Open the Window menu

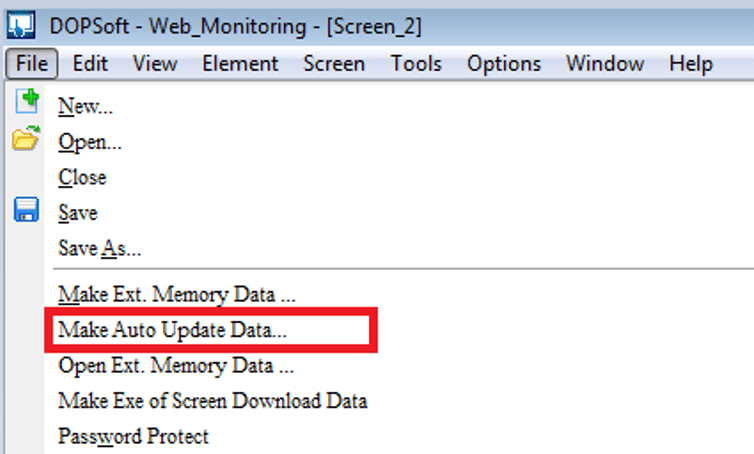(x=604, y=63)
